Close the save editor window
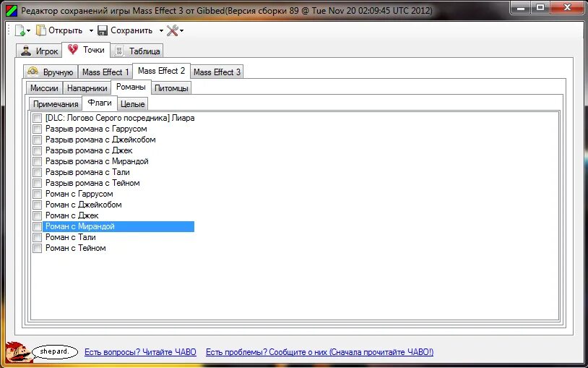Viewport: 588px width, 368px height. coord(567,7)
